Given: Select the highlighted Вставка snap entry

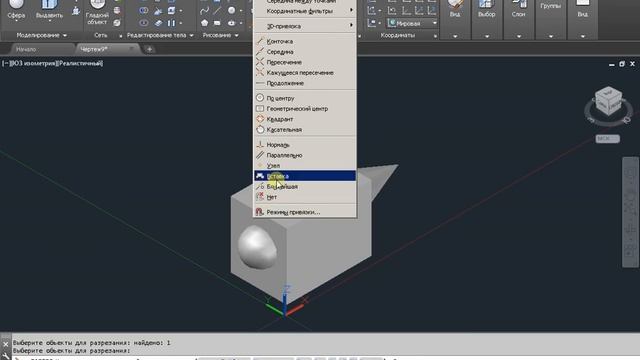Looking at the screenshot, I should 304,176.
